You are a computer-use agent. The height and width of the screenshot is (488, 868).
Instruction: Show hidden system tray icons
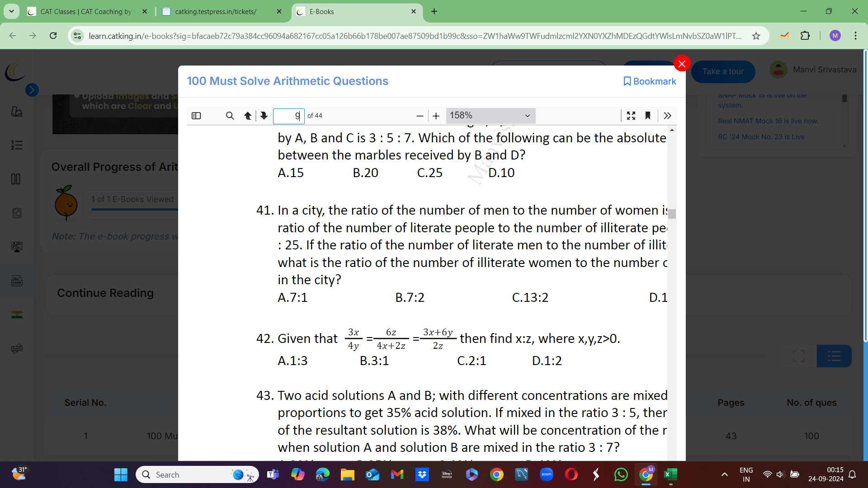pyautogui.click(x=724, y=474)
